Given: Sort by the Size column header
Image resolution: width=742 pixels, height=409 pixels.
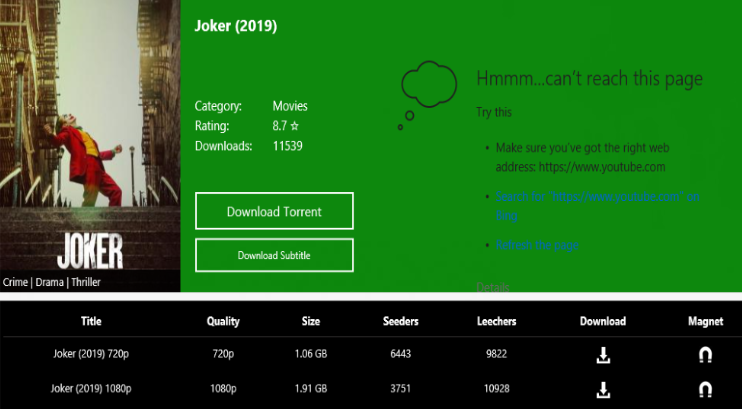Looking at the screenshot, I should point(310,321).
